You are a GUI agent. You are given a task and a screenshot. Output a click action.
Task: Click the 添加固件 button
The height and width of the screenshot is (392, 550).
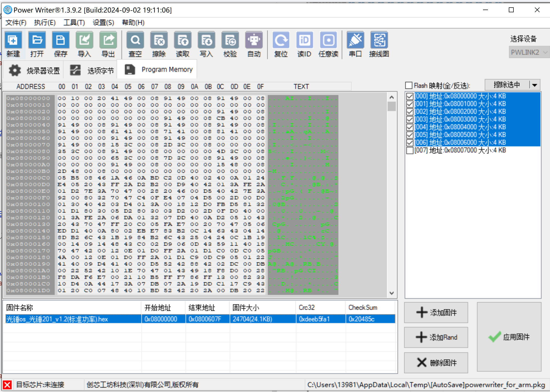436,313
